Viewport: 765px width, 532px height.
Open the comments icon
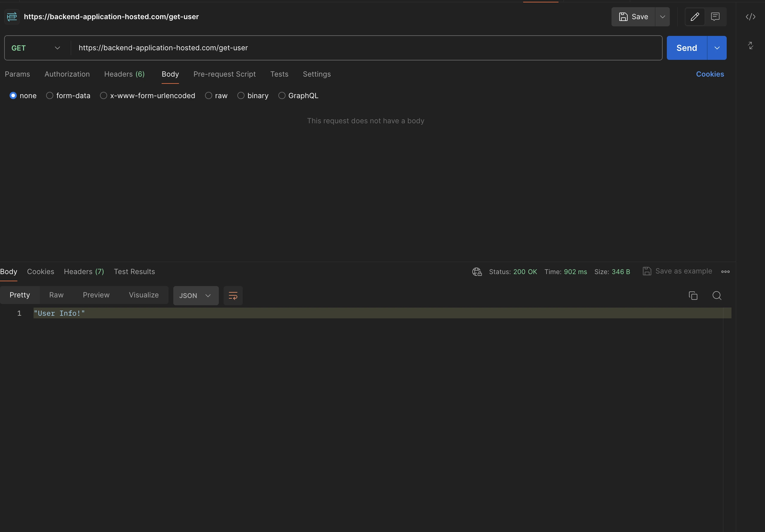715,17
